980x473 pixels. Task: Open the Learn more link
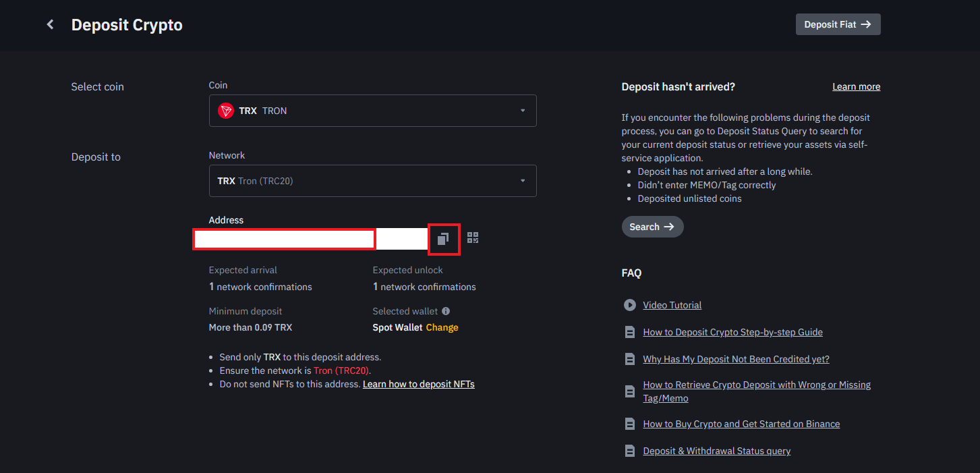click(856, 86)
